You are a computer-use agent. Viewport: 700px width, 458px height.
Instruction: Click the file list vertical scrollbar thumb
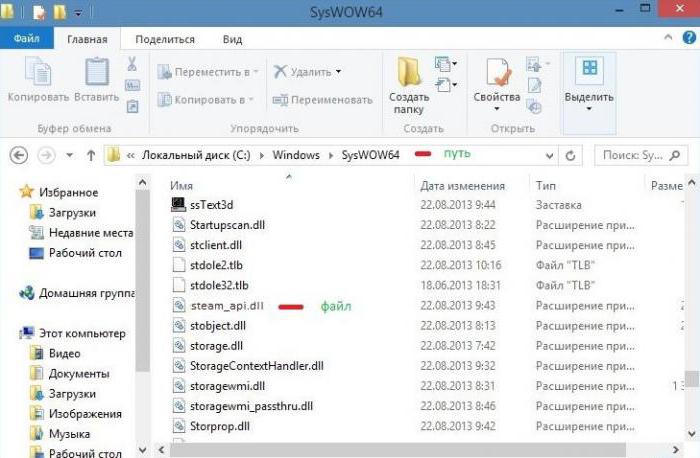692,379
